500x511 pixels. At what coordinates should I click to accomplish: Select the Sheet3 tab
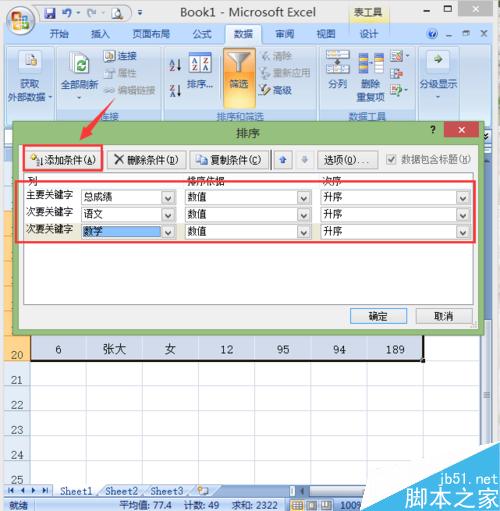coord(167,491)
